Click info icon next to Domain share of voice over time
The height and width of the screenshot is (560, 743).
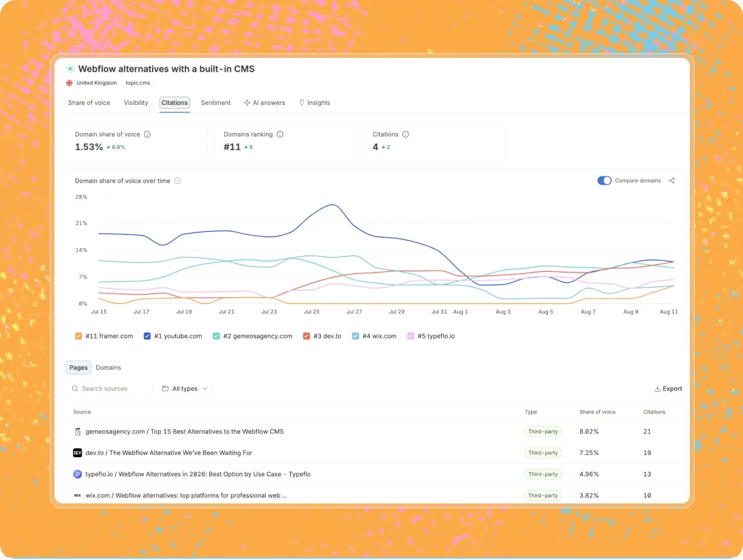click(178, 181)
